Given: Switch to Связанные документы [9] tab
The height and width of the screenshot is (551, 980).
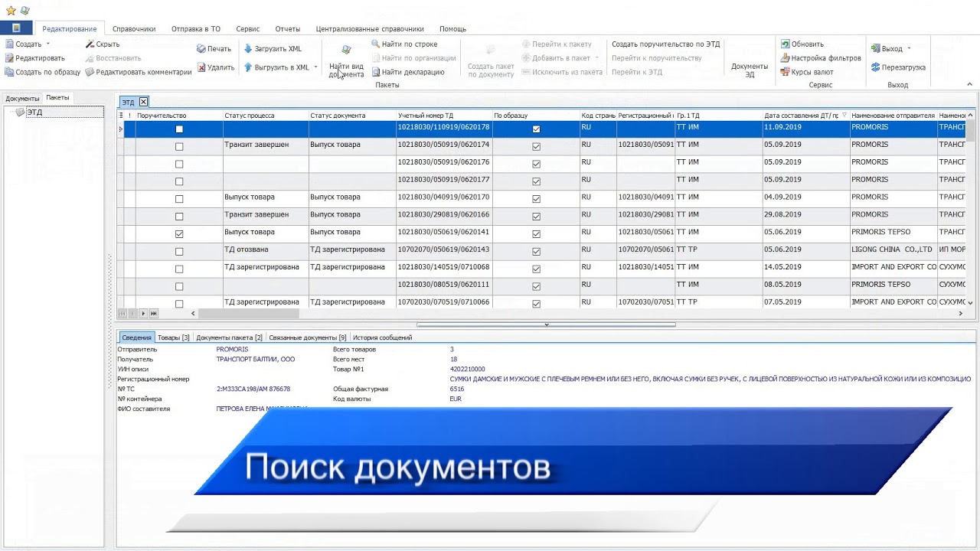Looking at the screenshot, I should (x=308, y=337).
